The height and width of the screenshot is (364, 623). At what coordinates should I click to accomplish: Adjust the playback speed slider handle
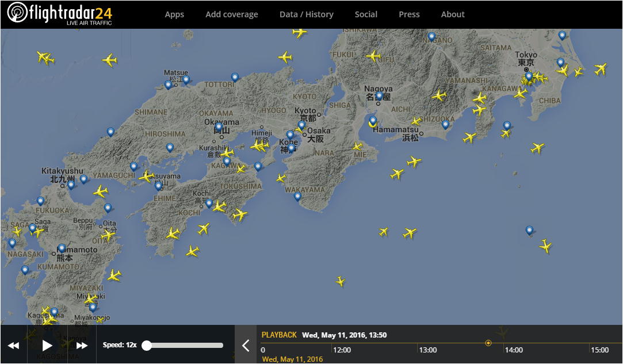click(147, 345)
